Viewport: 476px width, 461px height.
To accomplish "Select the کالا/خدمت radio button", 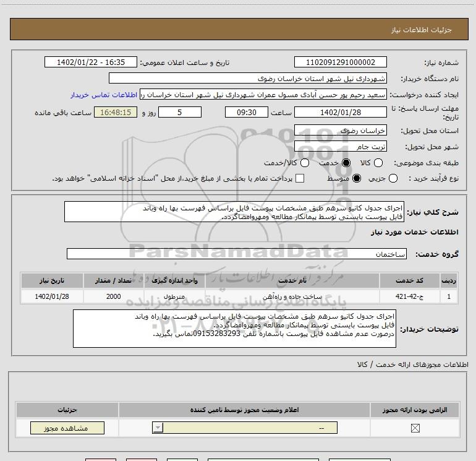I will click(305, 163).
